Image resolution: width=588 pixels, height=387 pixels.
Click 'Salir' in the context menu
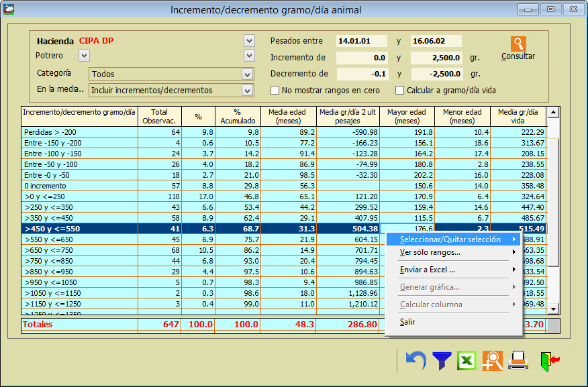click(x=407, y=322)
